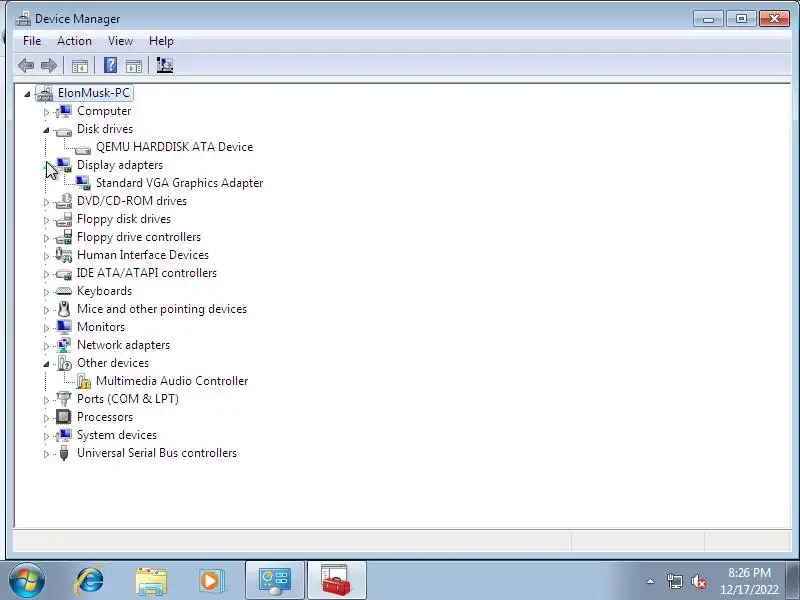Click the clock showing 8:26 PM
800x600 pixels.
coord(749,572)
